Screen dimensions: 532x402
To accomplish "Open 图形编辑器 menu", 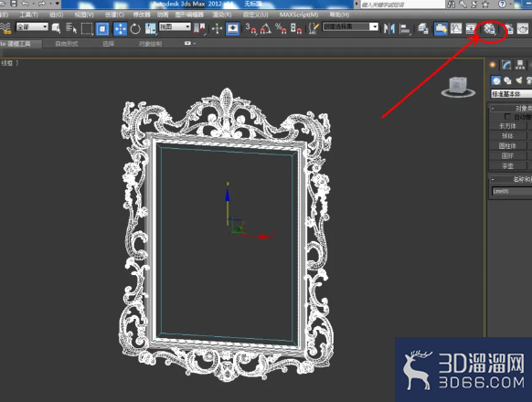I will [189, 15].
